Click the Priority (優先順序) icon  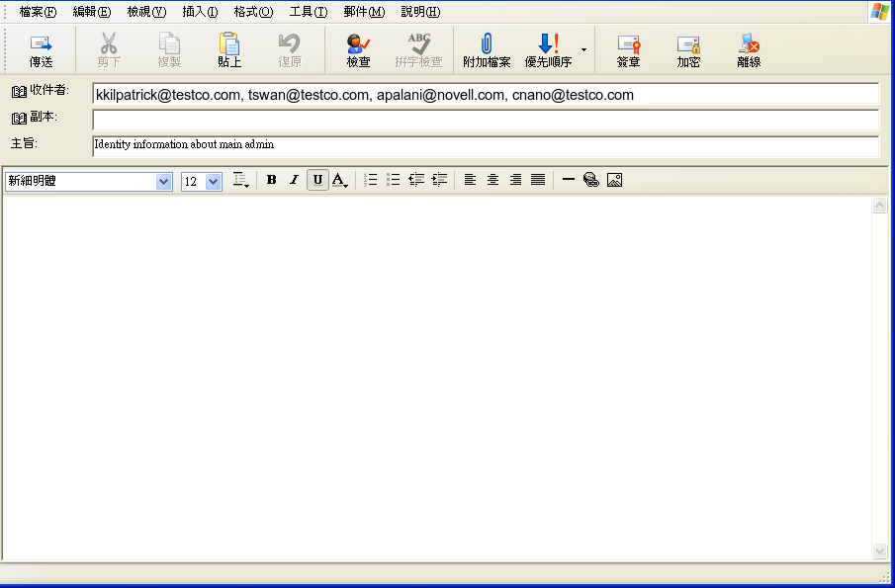[548, 43]
